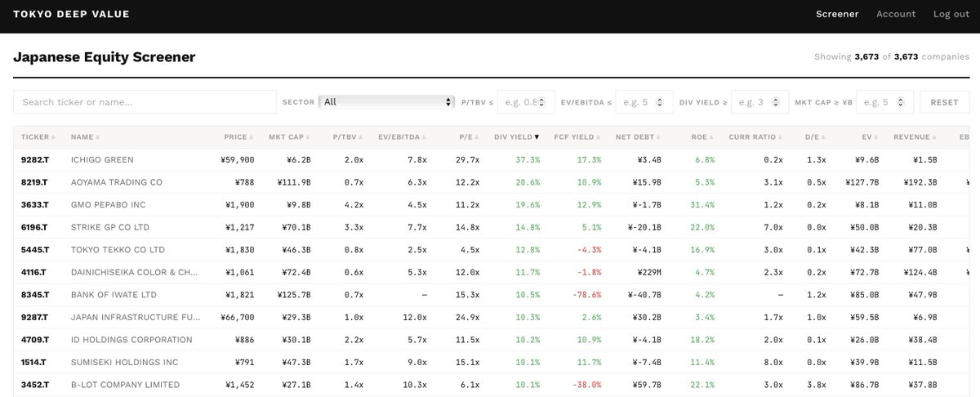Image resolution: width=980 pixels, height=397 pixels.
Task: Click the SUMISEKI HOLDINGS INC name
Action: [125, 362]
